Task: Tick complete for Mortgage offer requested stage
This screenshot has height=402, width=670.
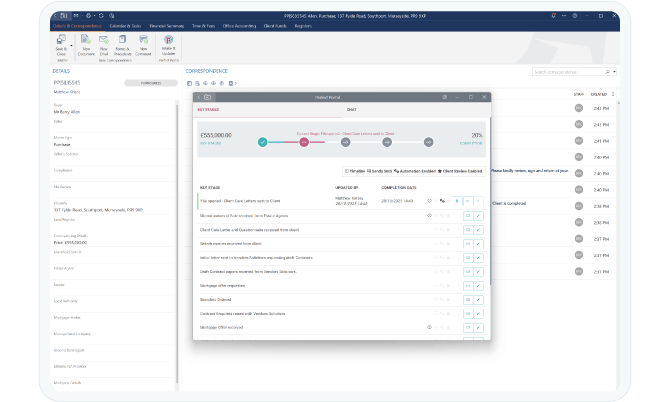Action: click(478, 284)
